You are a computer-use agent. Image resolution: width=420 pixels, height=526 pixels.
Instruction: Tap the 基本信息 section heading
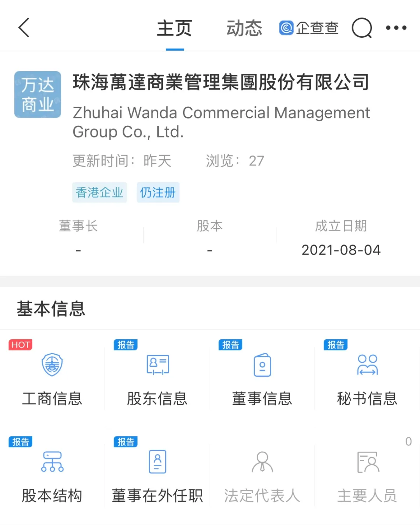coord(51,309)
